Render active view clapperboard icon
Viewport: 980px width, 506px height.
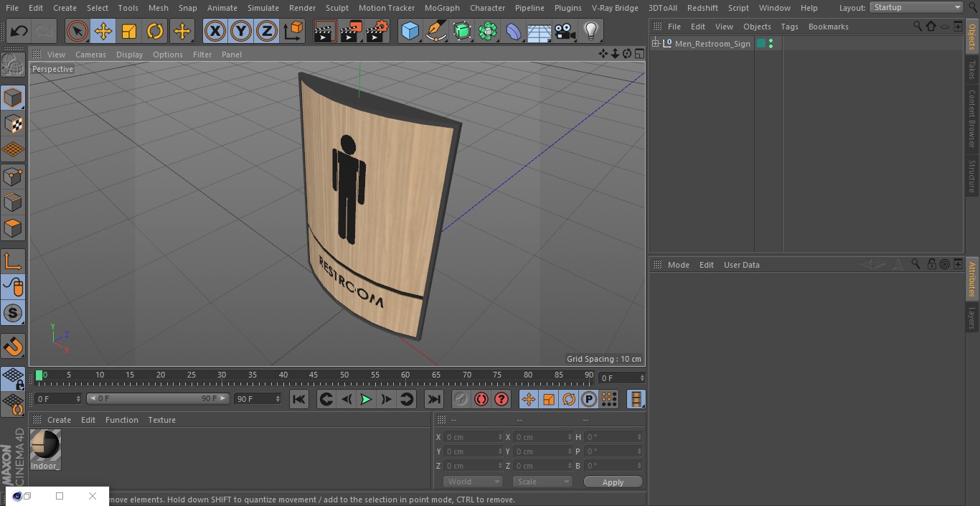point(325,32)
